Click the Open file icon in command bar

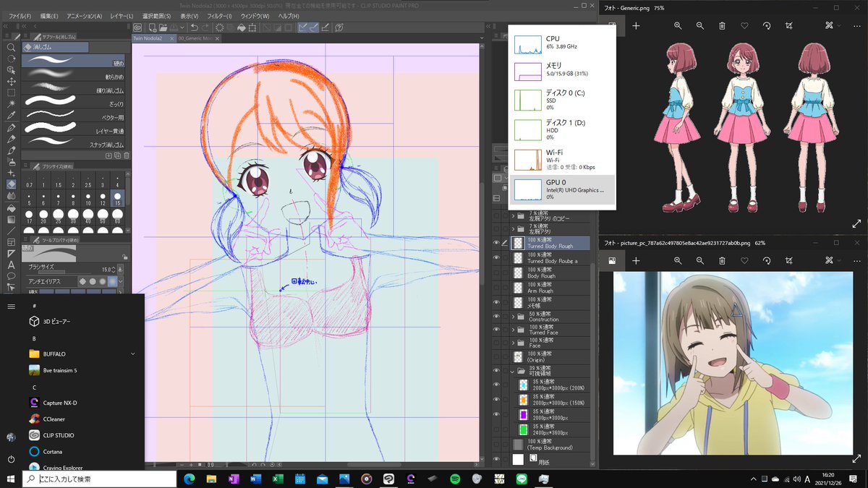click(161, 27)
